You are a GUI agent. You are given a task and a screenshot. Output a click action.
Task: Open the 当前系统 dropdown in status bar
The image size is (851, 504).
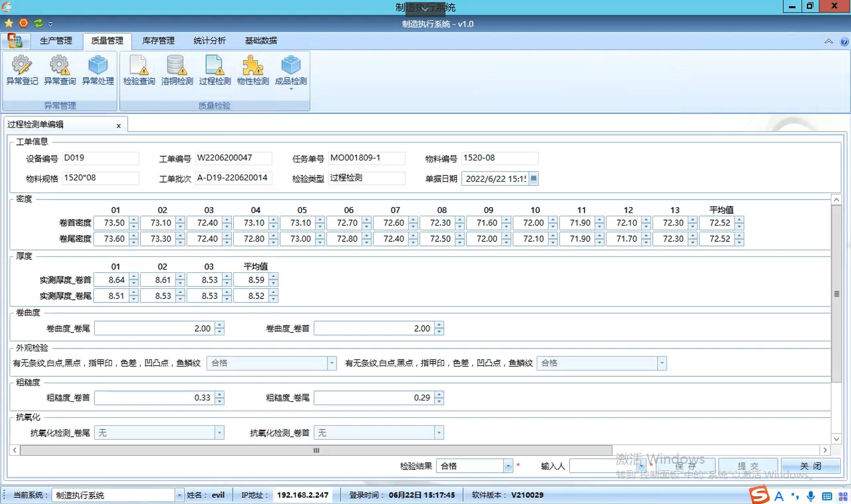(x=179, y=495)
